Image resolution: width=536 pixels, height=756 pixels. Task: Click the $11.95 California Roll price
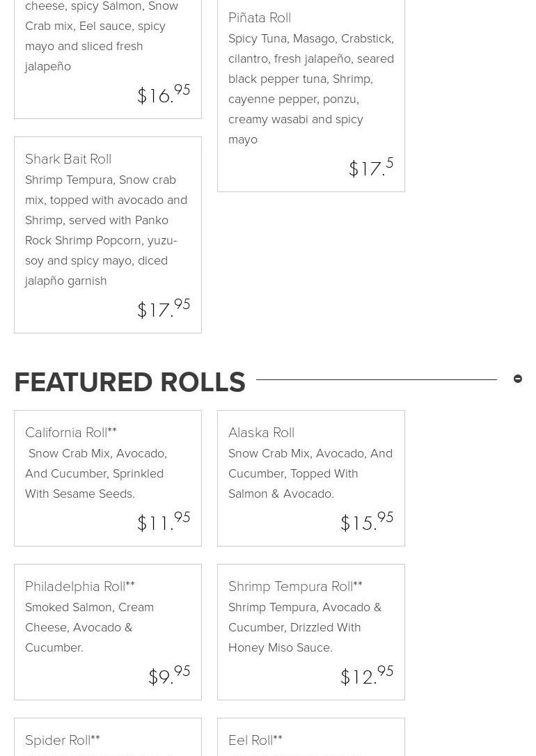pyautogui.click(x=164, y=521)
